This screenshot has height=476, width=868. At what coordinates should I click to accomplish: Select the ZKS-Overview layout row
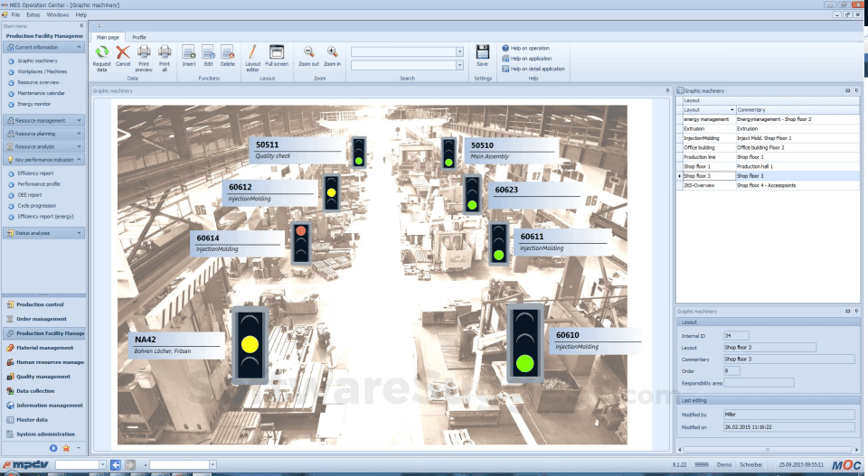(x=769, y=186)
